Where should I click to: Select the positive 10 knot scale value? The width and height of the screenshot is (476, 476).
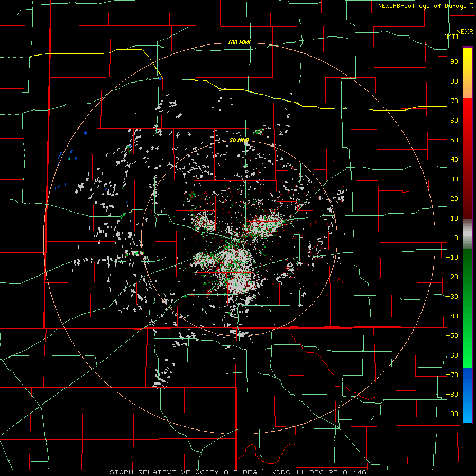pyautogui.click(x=454, y=218)
